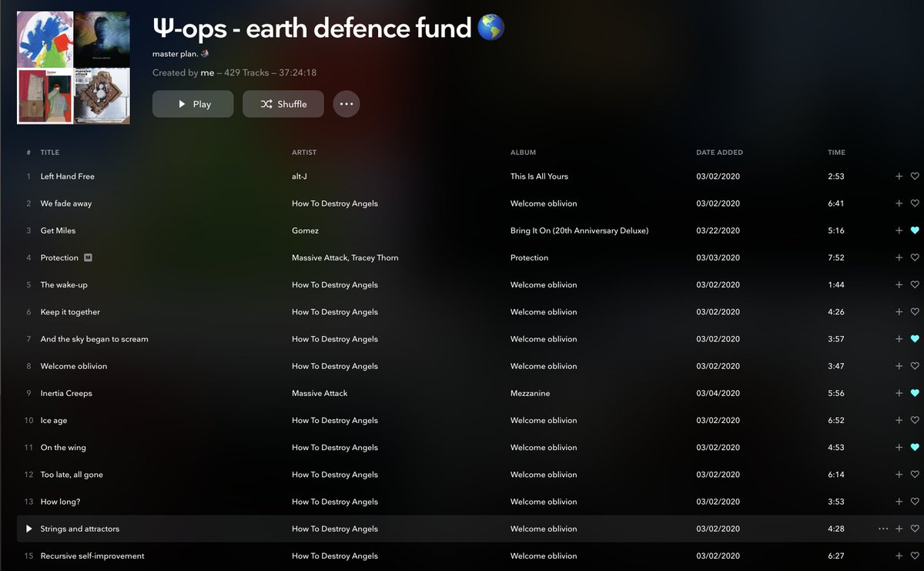Screen dimensions: 924x571
Task: Like the track Keep it together
Action: pos(915,312)
